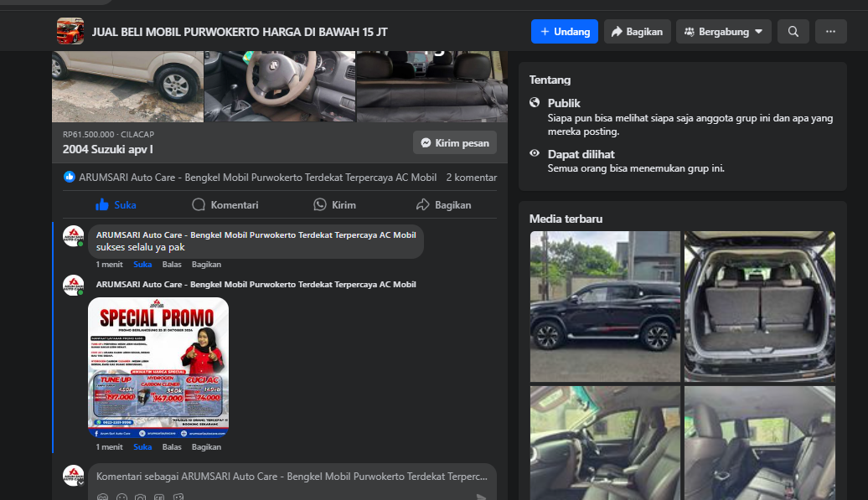Click the eye icon beside Dapat dilihat

535,153
